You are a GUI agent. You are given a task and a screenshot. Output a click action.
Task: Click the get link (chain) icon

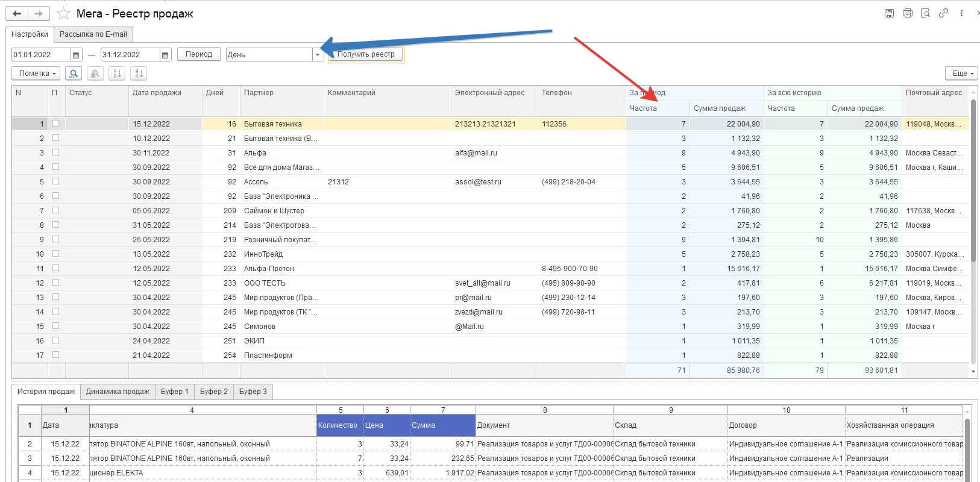pyautogui.click(x=943, y=13)
